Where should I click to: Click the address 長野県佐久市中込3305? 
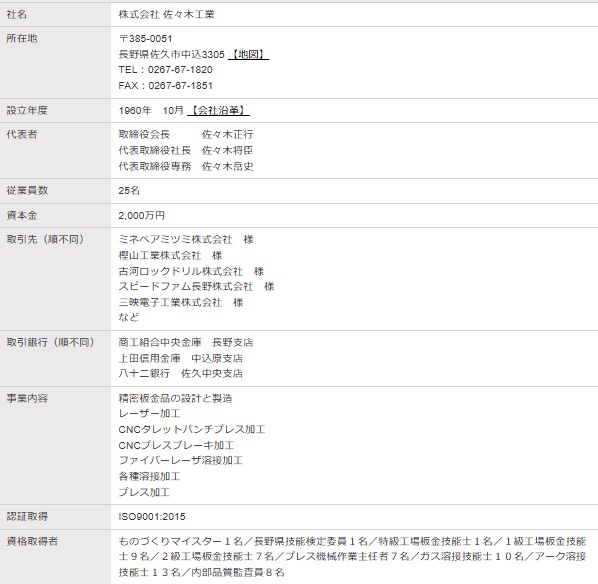pos(171,55)
